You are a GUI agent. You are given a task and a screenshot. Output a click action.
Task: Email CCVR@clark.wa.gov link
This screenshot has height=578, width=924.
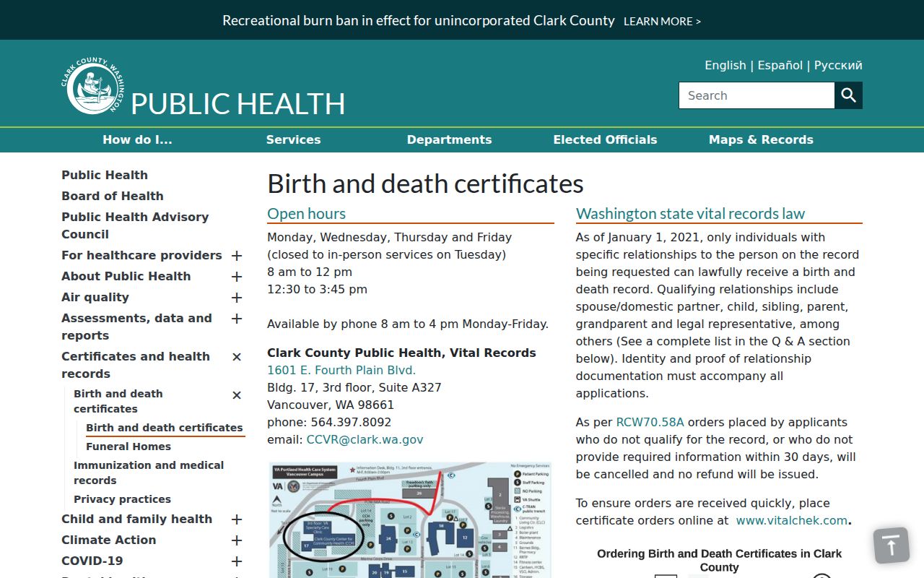pos(365,439)
